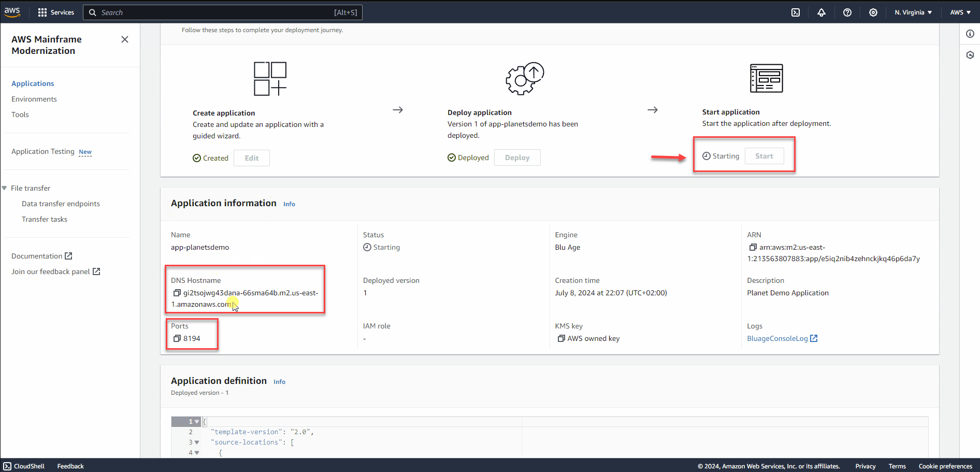Close the AWS Mainframe Modernization side panel

[125, 39]
